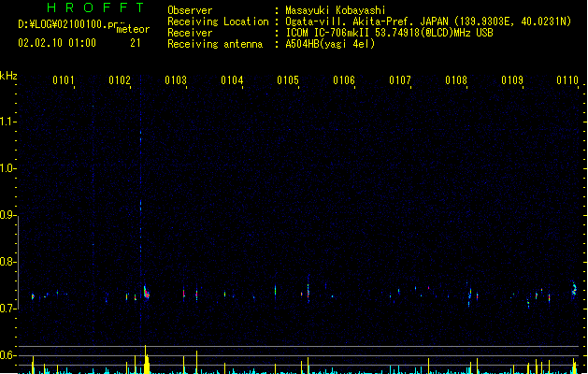The height and width of the screenshot is (374, 588).
Task: Click the meteor echo near marker 0110
Action: 574,289
